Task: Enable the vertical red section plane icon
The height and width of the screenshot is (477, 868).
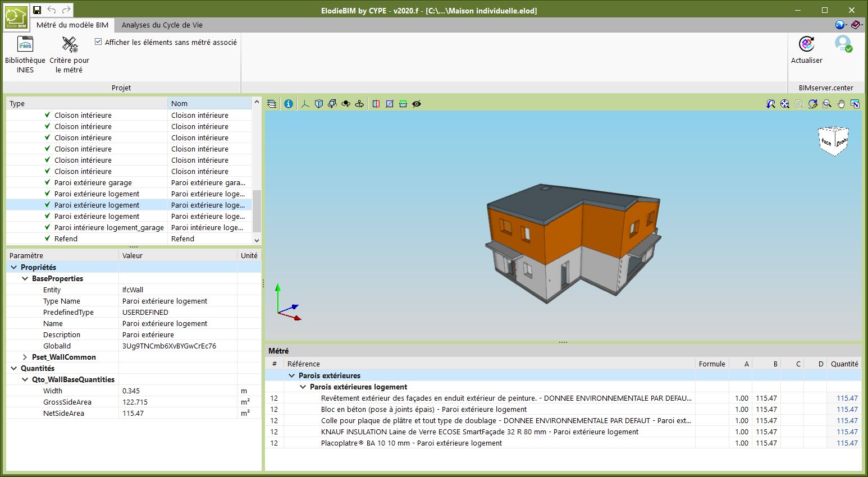Action: pos(376,104)
